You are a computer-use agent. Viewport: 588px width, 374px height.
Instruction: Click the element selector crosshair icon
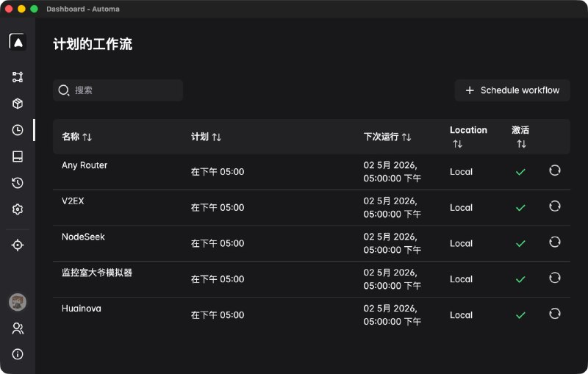pos(17,245)
